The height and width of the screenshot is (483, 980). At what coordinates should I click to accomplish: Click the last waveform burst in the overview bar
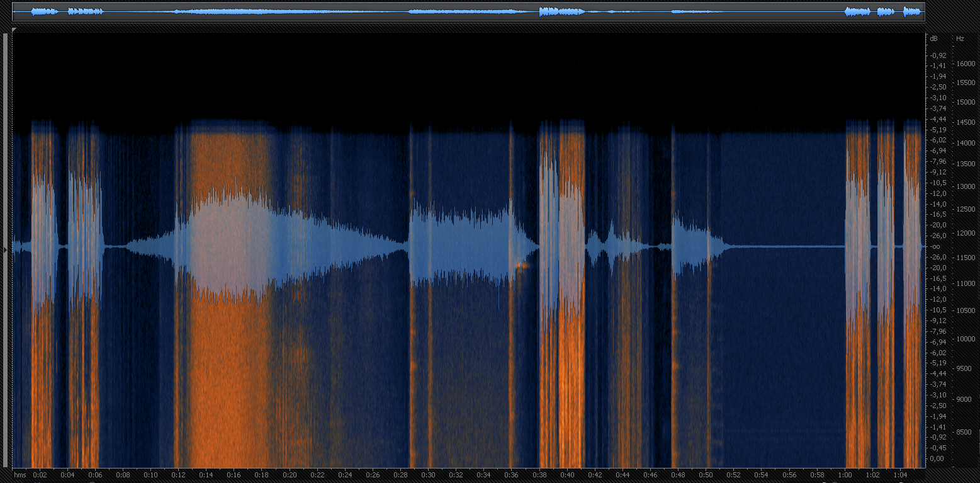(911, 11)
